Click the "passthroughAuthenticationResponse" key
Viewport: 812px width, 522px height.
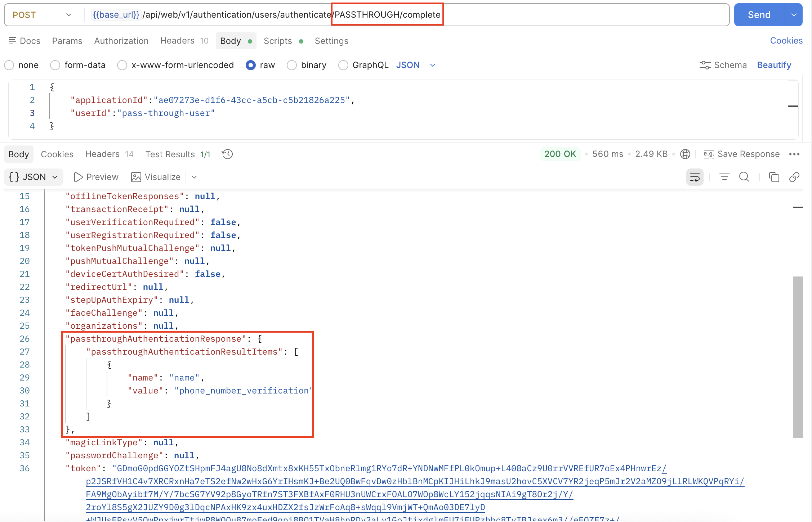(x=156, y=339)
